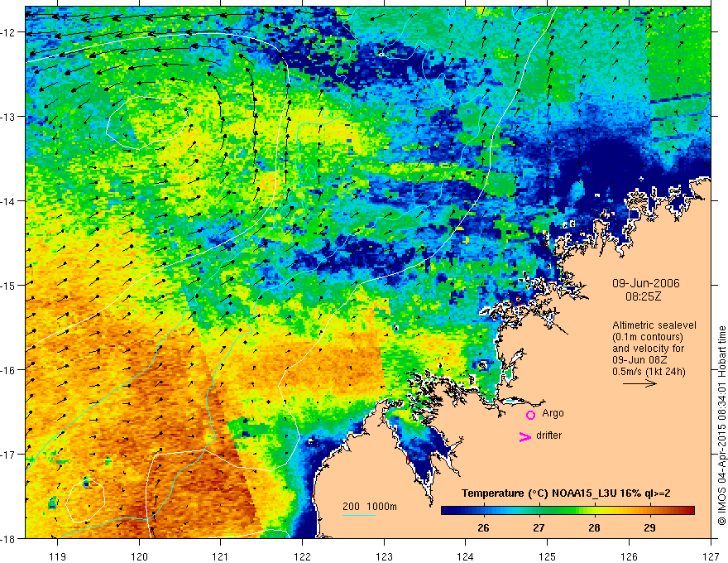Click longitude axis label '120'

pos(139,556)
